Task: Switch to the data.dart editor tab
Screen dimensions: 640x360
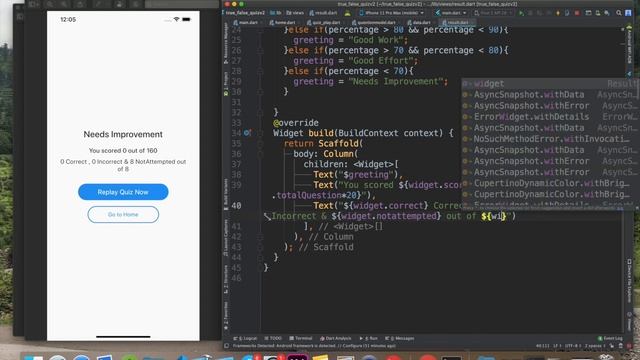Action: coord(419,22)
